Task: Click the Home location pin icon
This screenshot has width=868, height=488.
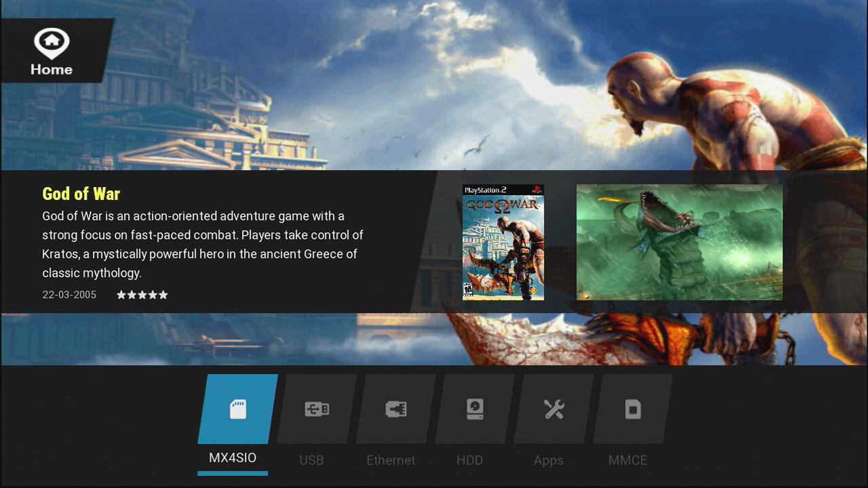Action: [x=52, y=44]
